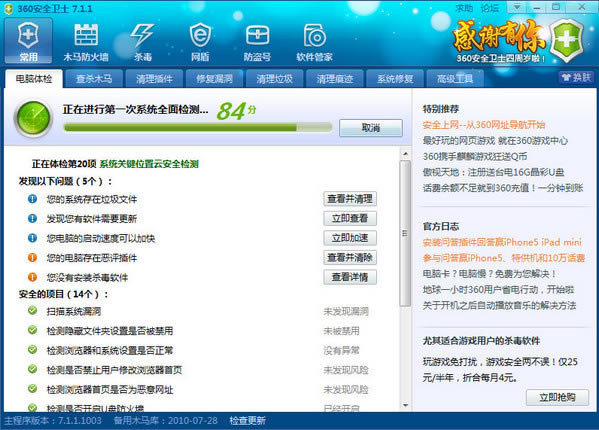Viewport: 599px width, 430px height.
Task: Open the 求助 help link
Action: [x=464, y=8]
